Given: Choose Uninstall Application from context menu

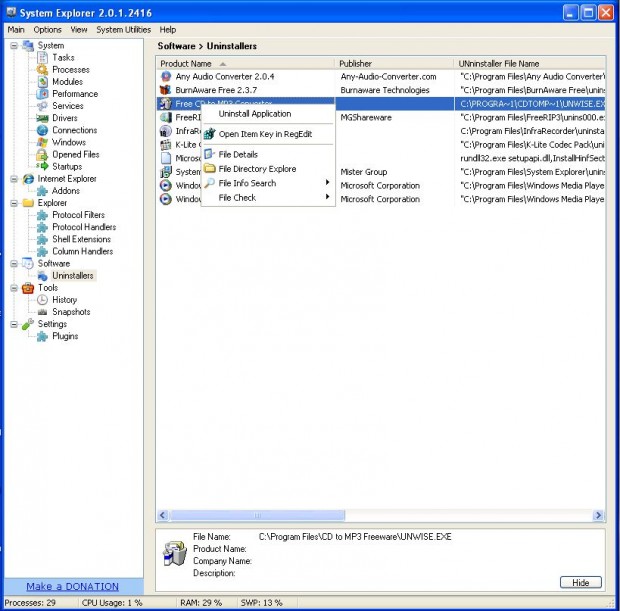Looking at the screenshot, I should (x=268, y=114).
